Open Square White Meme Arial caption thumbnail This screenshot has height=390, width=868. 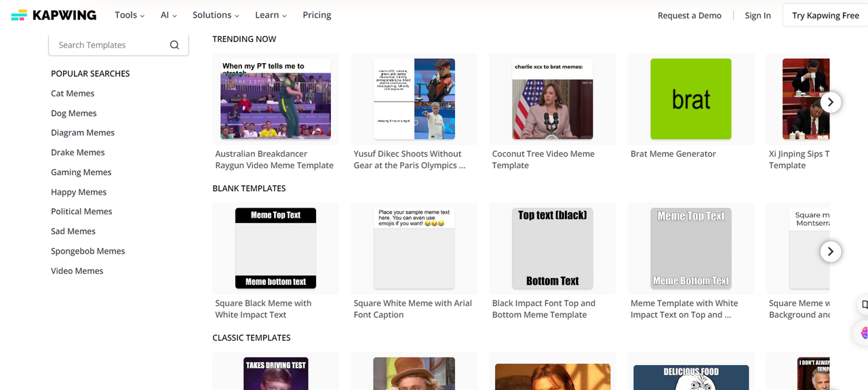coord(414,248)
